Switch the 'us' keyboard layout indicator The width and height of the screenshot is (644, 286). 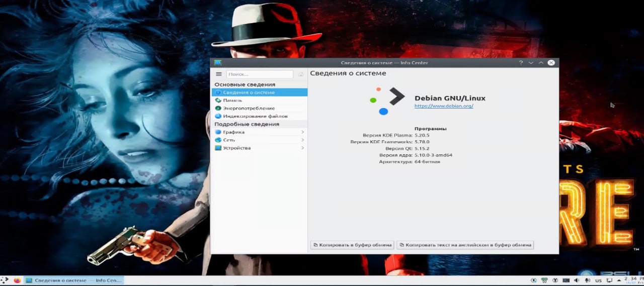pyautogui.click(x=599, y=280)
